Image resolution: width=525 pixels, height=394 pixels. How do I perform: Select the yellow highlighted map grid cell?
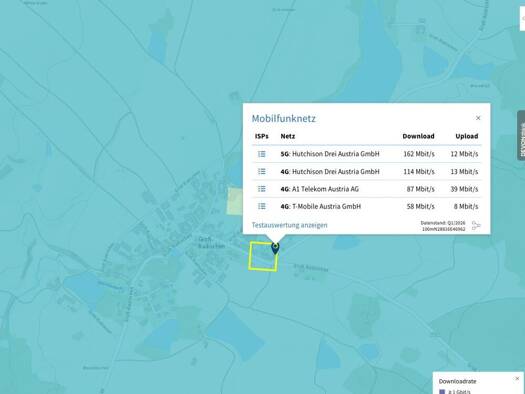point(263,256)
